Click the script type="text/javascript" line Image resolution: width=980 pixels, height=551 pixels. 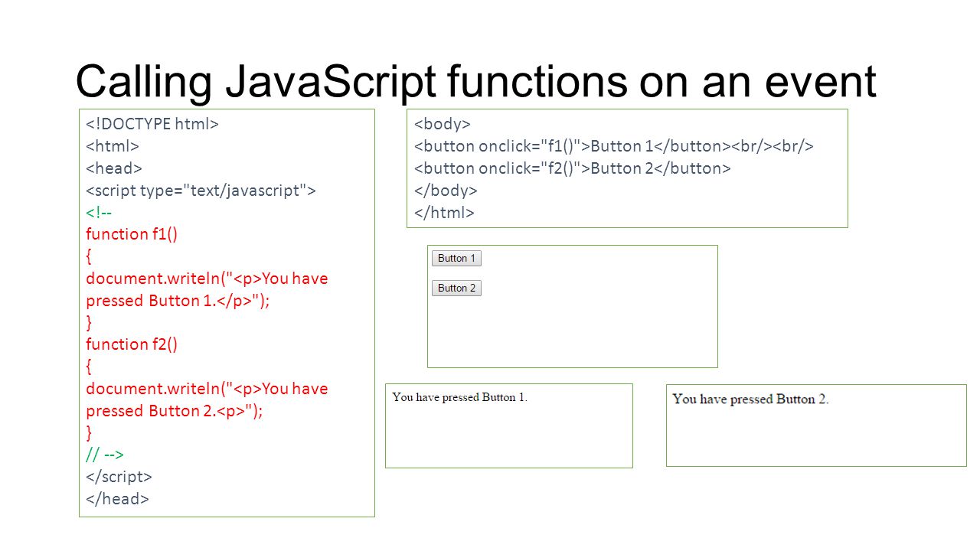click(201, 191)
